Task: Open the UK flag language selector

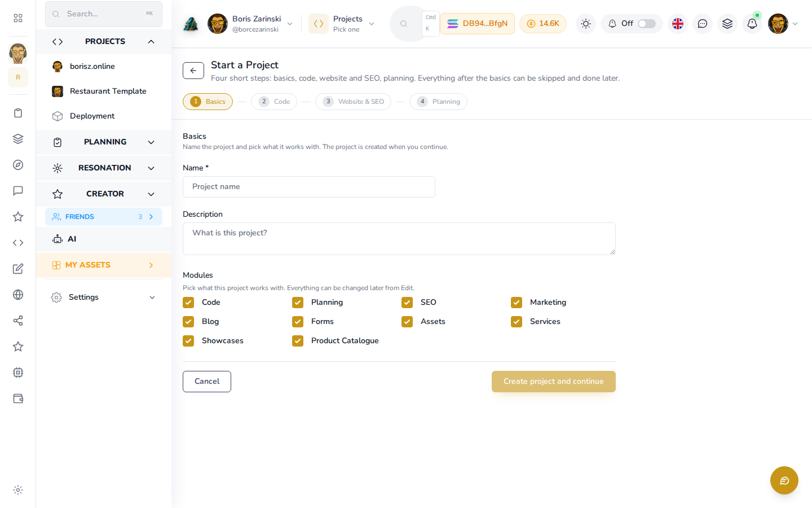Action: coord(678,24)
